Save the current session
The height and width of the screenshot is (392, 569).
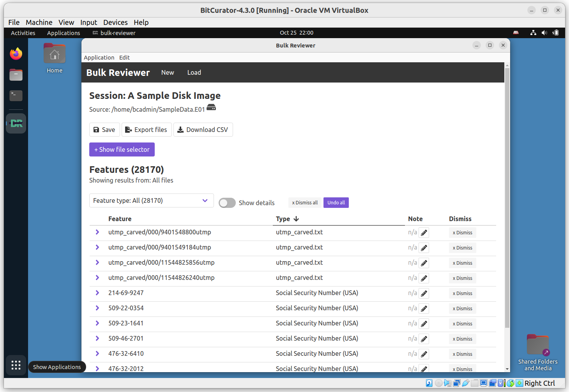point(104,130)
